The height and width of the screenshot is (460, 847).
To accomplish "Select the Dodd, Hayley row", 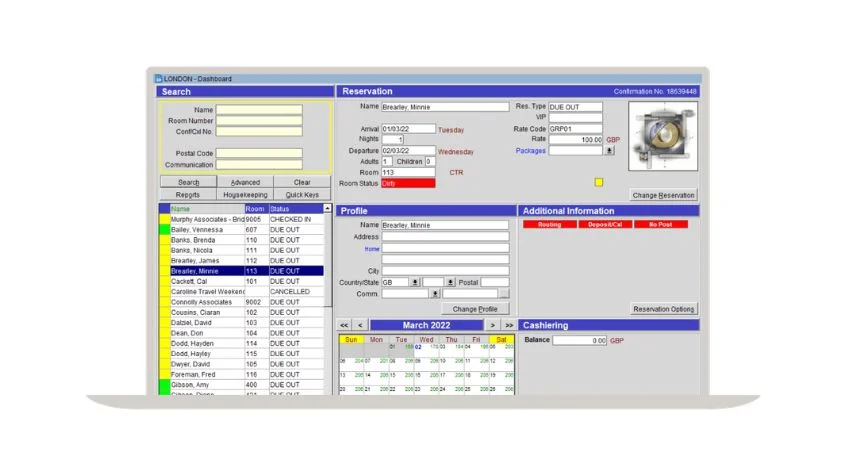I will pyautogui.click(x=241, y=354).
